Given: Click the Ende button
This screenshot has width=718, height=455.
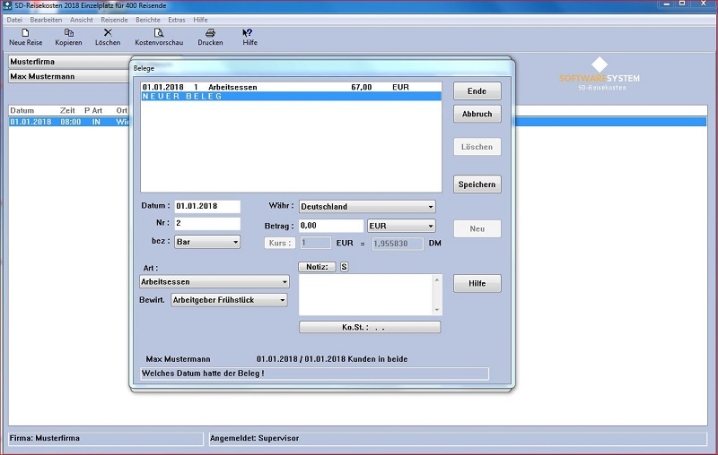Looking at the screenshot, I should click(x=477, y=91).
